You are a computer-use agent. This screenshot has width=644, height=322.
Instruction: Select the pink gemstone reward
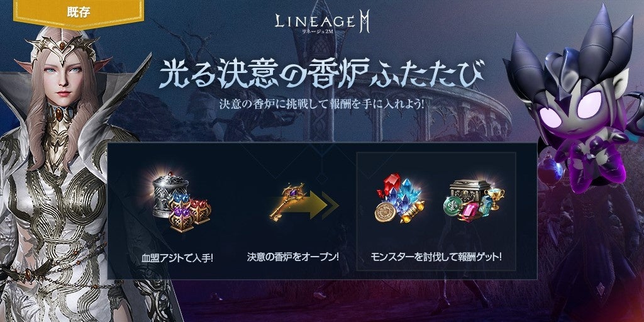(469, 211)
